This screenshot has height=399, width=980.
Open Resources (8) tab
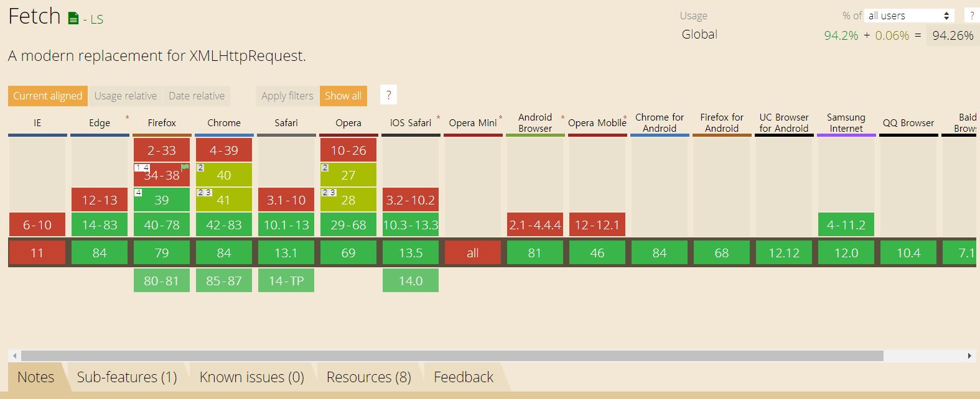tap(368, 377)
